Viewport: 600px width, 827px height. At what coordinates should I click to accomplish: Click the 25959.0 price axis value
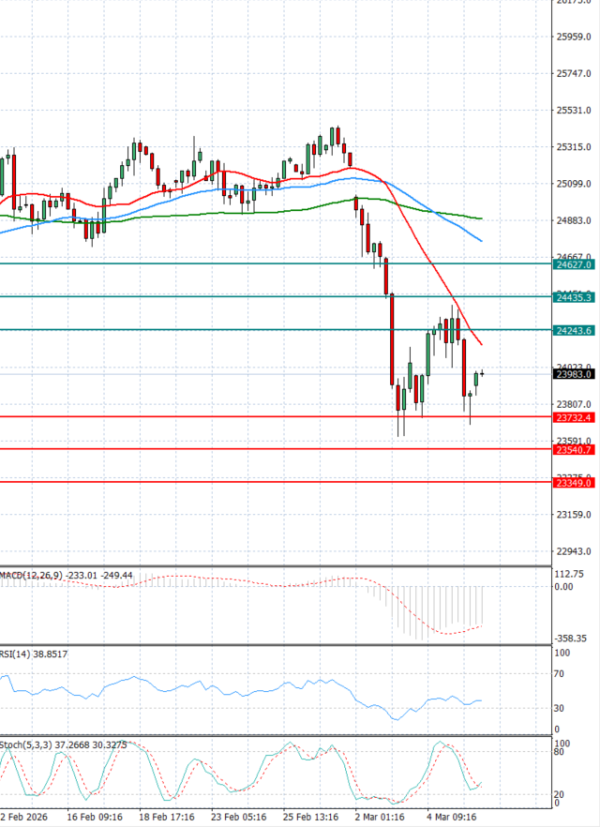(x=575, y=37)
